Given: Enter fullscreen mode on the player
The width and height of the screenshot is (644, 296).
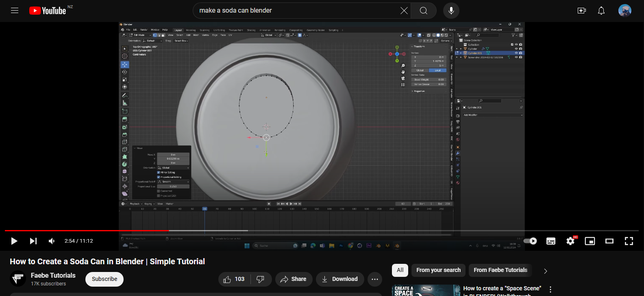Looking at the screenshot, I should click(629, 241).
